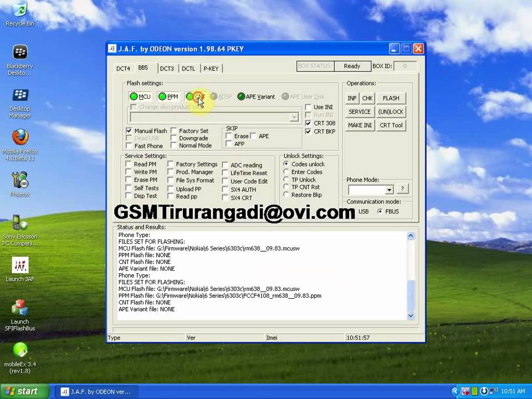Image resolution: width=532 pixels, height=399 pixels.
Task: Click the system tray expand arrow
Action: coord(455,392)
